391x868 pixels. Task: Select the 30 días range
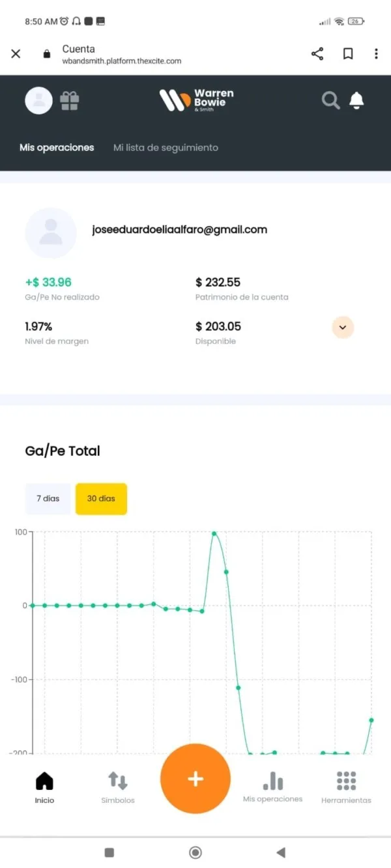coord(101,499)
